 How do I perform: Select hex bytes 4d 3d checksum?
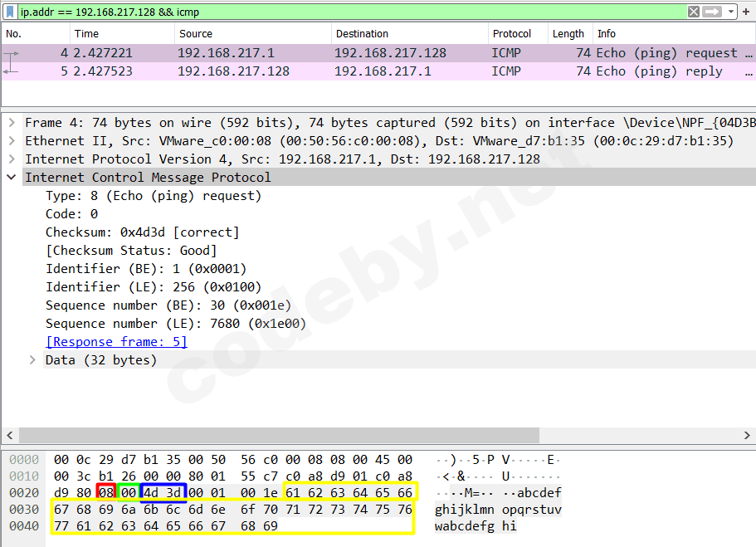pyautogui.click(x=162, y=493)
